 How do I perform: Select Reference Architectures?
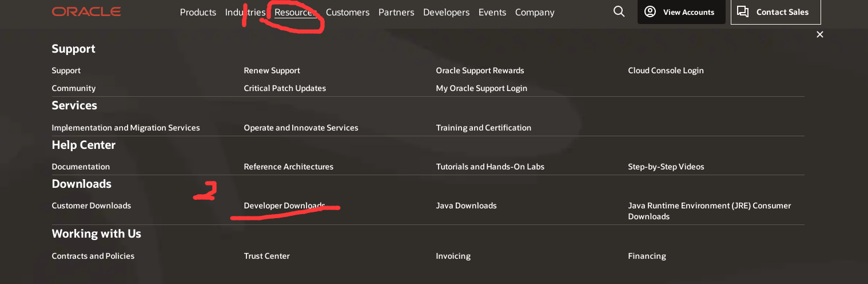click(289, 167)
